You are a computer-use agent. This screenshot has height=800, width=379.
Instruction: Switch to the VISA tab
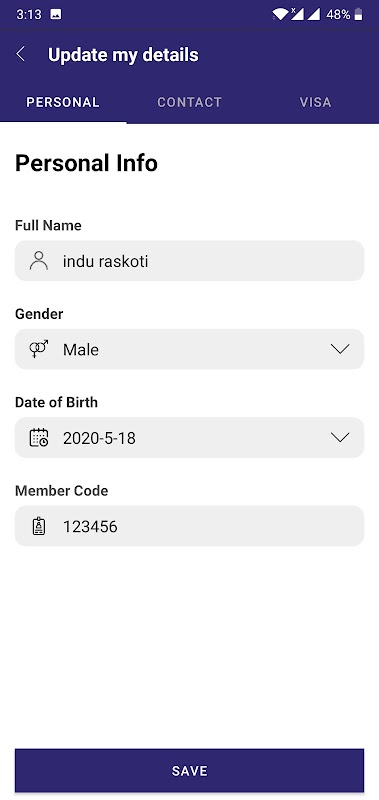pos(315,102)
